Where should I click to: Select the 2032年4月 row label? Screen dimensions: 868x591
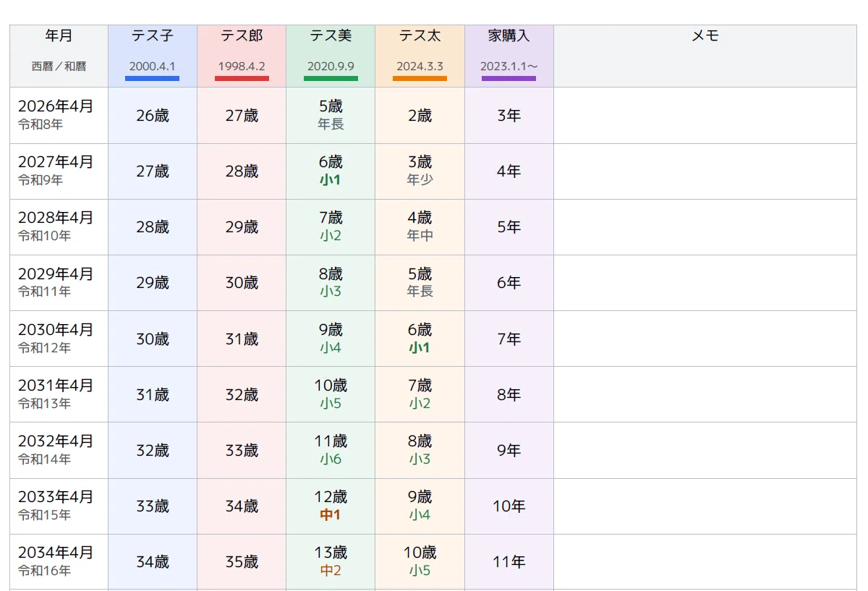(x=56, y=441)
